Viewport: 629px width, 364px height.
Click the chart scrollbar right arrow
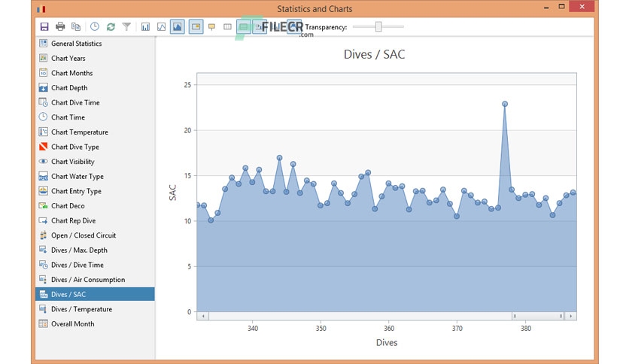pos(571,317)
